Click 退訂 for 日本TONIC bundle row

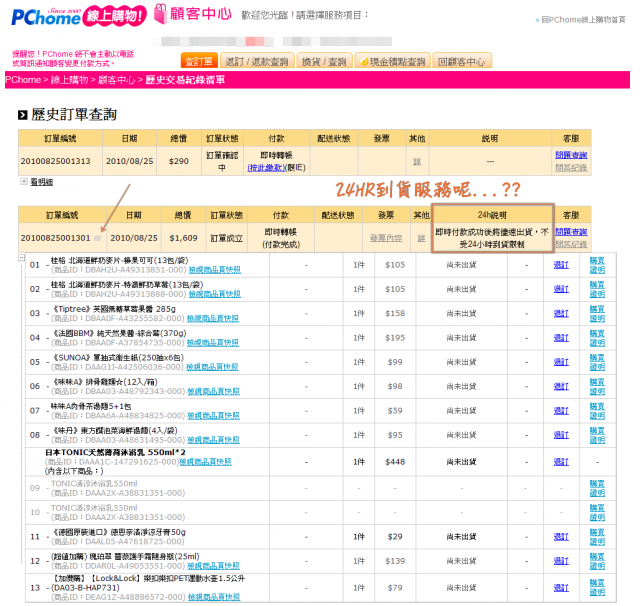pos(561,462)
